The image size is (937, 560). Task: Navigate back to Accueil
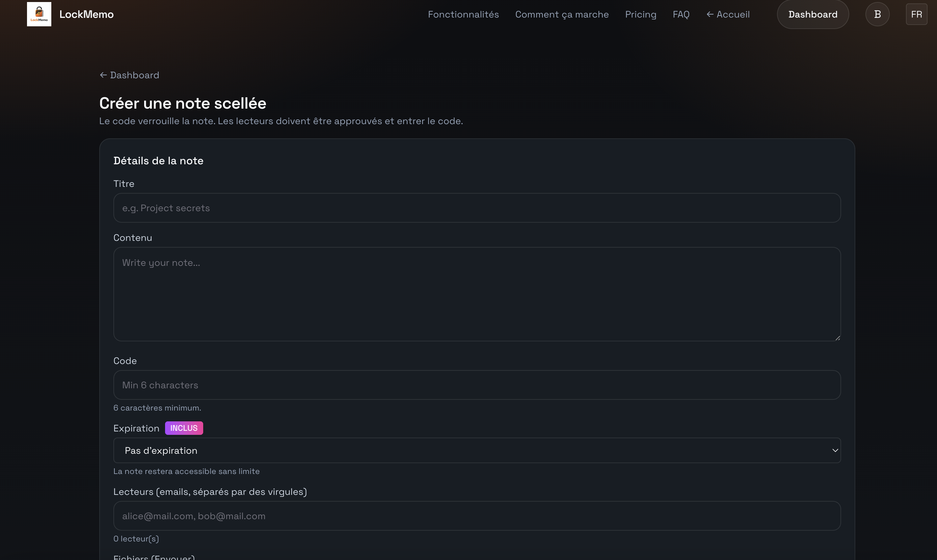coord(733,14)
